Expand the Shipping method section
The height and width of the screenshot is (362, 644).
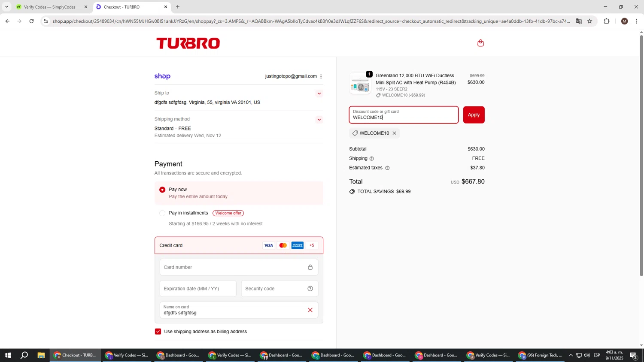[319, 120]
